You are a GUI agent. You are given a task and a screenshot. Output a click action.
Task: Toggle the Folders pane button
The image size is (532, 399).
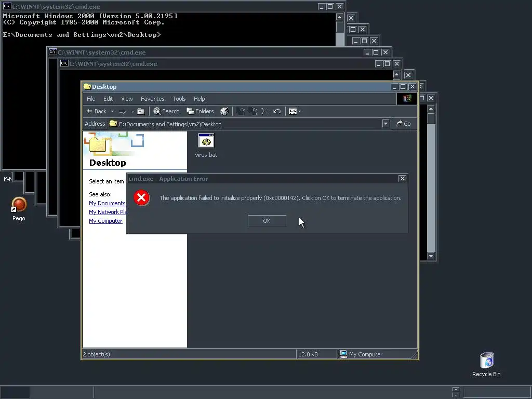200,111
